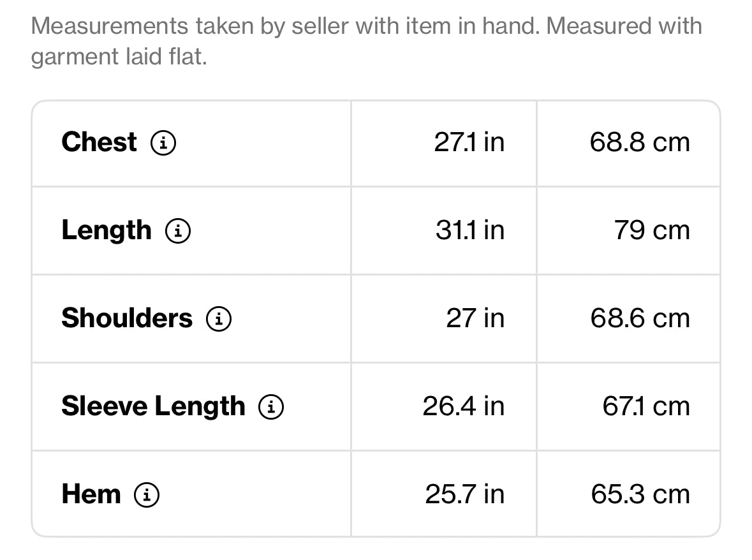Click the 65.3 cm hem value
Viewport: 752px width, 560px height.
[640, 495]
